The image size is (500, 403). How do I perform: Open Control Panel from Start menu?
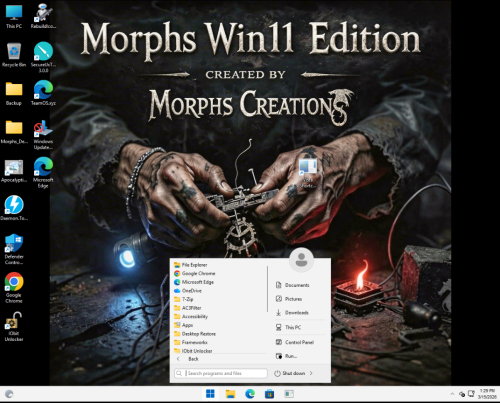(299, 342)
